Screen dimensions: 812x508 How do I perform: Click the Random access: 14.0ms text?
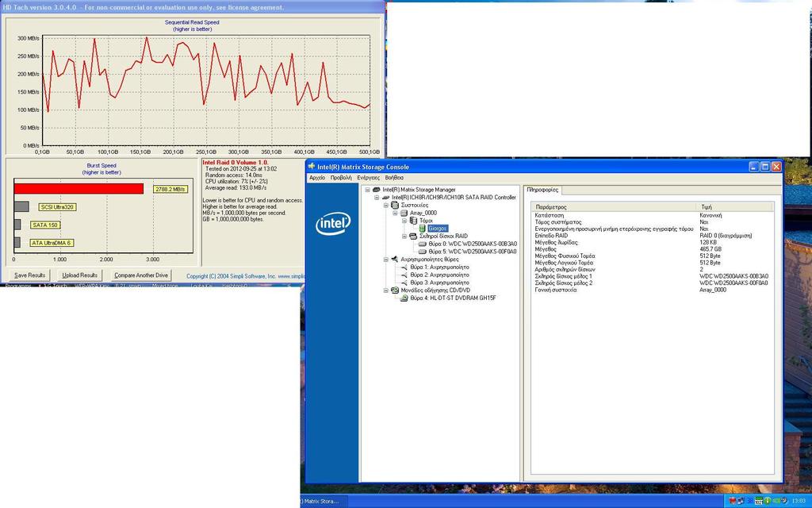coord(234,175)
